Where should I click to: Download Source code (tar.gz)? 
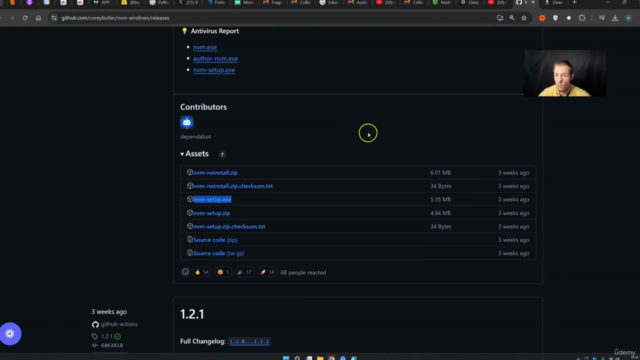coord(219,253)
